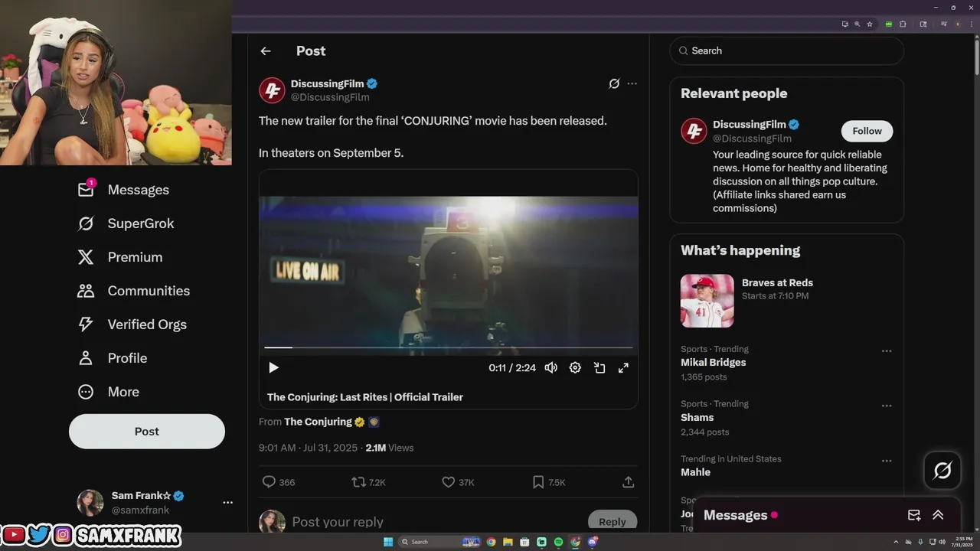Screen dimensions: 980x551
Task: Compose new message in Messages drawer
Action: pyautogui.click(x=914, y=515)
